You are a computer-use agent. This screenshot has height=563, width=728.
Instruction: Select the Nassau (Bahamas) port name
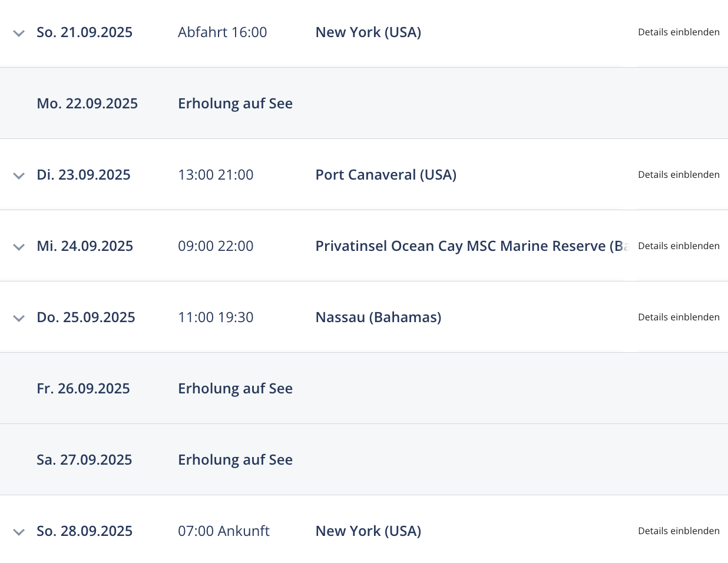(378, 317)
